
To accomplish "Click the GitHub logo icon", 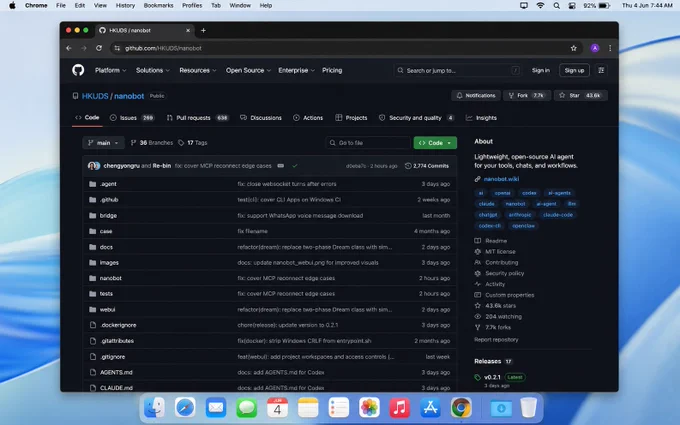I will click(x=78, y=70).
